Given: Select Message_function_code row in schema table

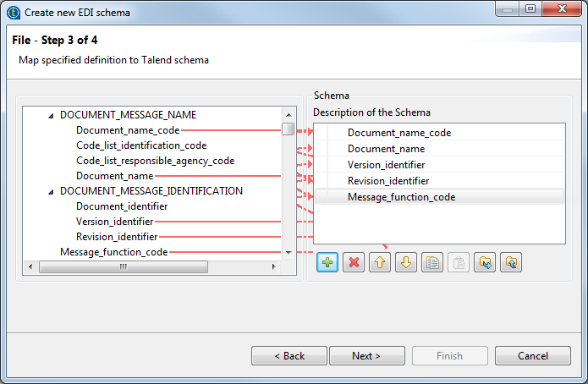Looking at the screenshot, I should pyautogui.click(x=401, y=197).
